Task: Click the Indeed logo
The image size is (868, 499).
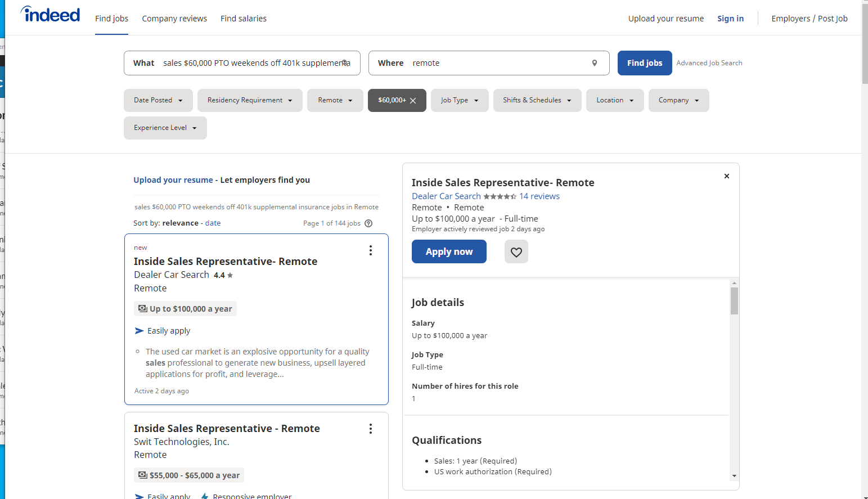Action: (50, 14)
